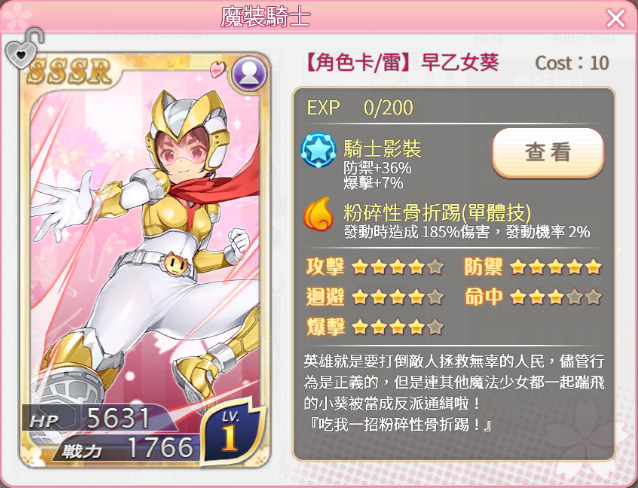Click the card flavor description text
638x488 pixels.
tap(454, 393)
